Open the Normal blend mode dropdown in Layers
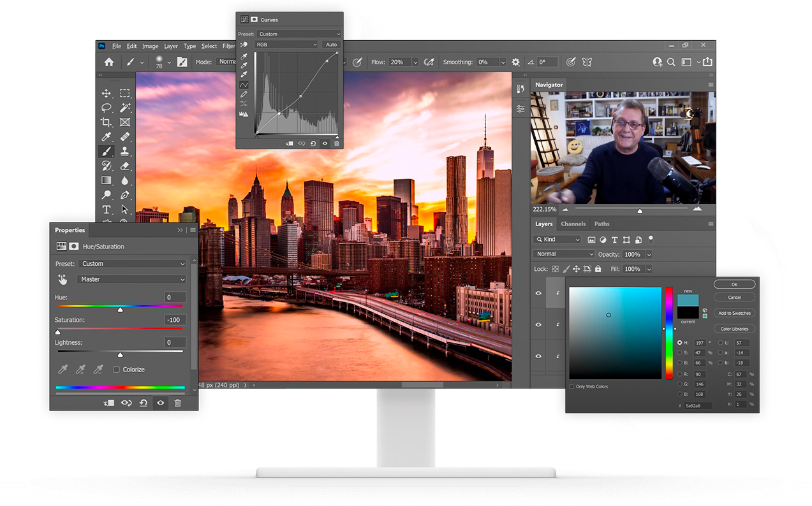This screenshot has width=812, height=506. [x=564, y=254]
